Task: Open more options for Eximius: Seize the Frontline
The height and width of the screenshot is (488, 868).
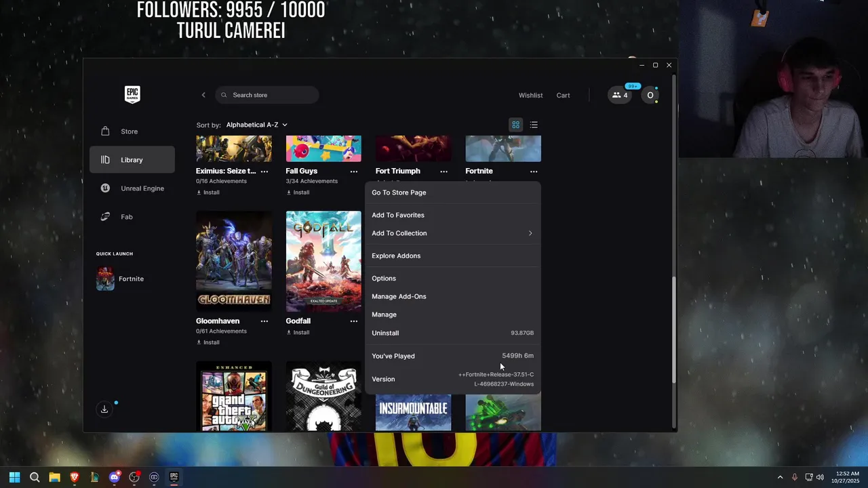Action: [264, 171]
